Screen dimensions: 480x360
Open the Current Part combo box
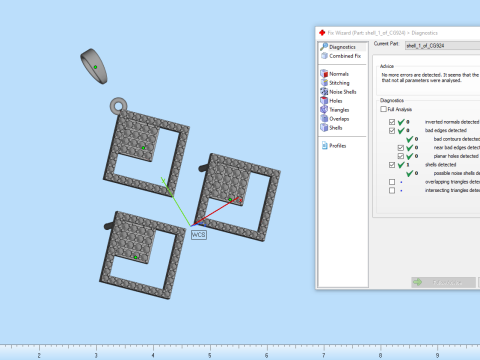click(442, 46)
